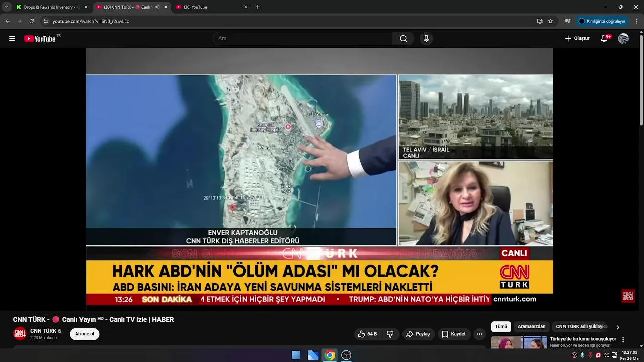Expand chip row with right chevron
Screen dimensions: 644x362
tap(618, 327)
